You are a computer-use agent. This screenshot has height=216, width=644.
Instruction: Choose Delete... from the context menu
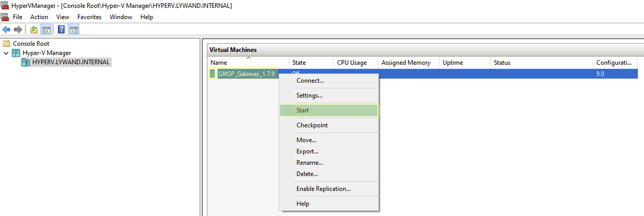(329, 174)
